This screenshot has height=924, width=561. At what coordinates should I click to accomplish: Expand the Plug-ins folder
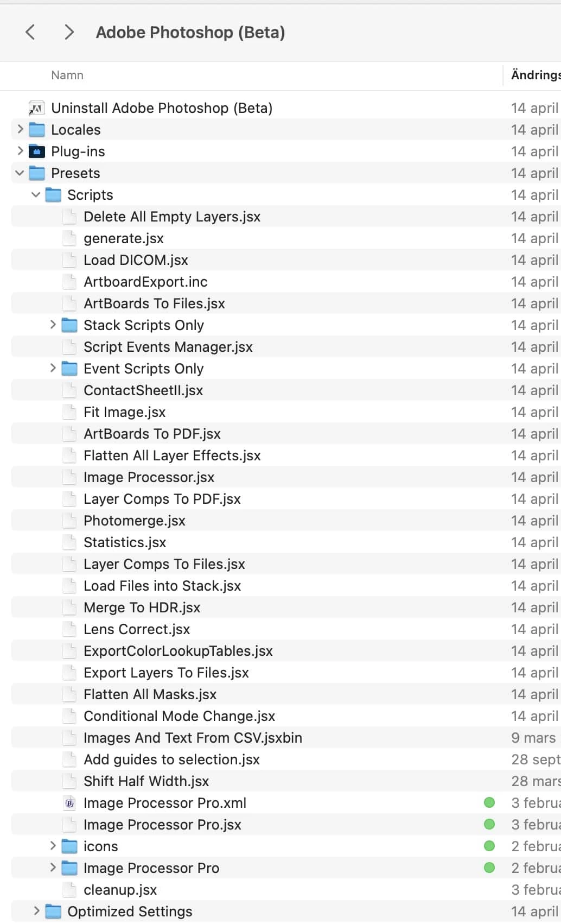click(x=20, y=151)
